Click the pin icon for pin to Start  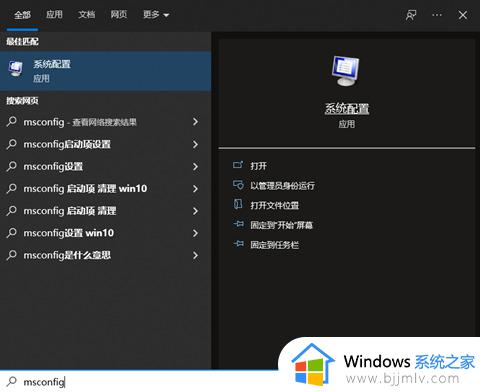[x=239, y=224]
